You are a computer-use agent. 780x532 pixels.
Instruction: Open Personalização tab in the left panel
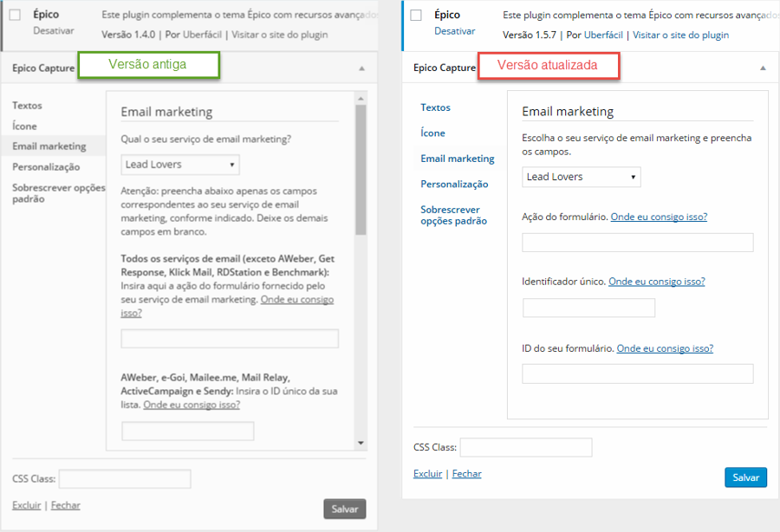click(46, 166)
